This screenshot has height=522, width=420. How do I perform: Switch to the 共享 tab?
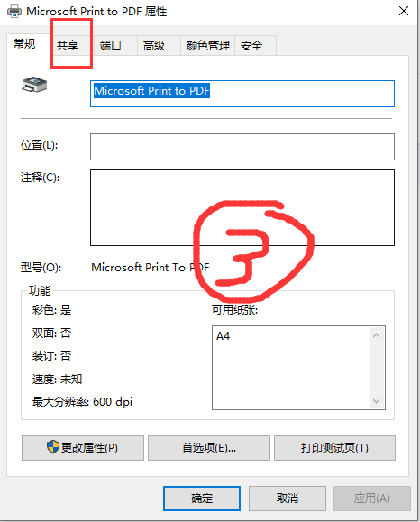point(68,45)
